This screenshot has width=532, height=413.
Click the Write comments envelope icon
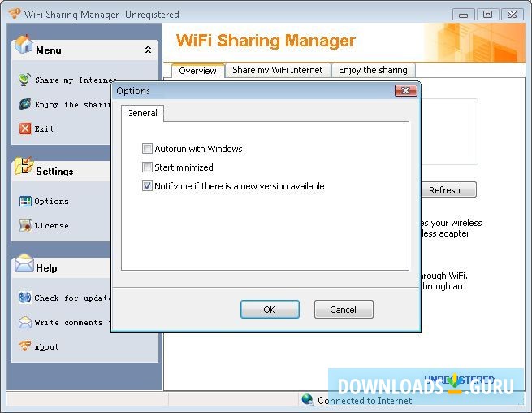25,322
